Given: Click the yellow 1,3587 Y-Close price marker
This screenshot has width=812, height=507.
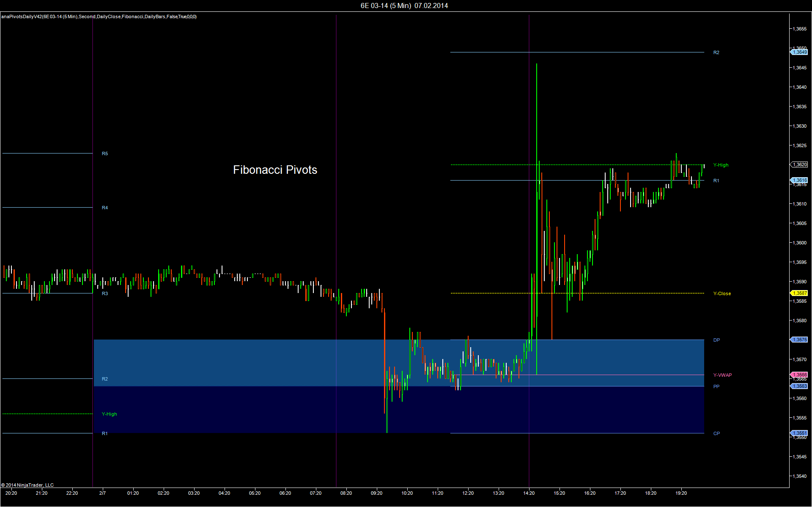Looking at the screenshot, I should click(799, 293).
